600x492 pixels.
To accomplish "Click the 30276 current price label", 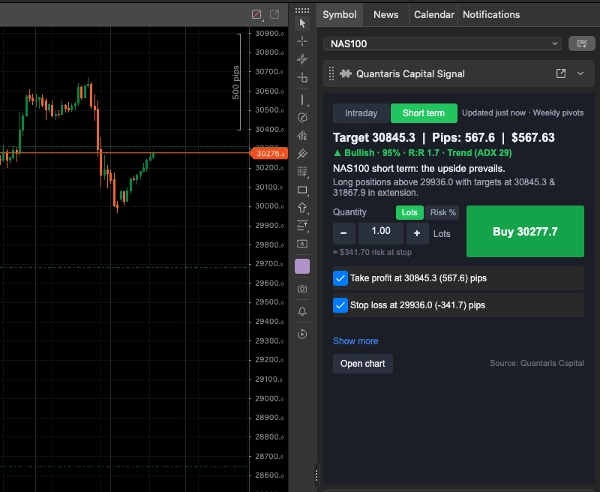I will (x=269, y=153).
